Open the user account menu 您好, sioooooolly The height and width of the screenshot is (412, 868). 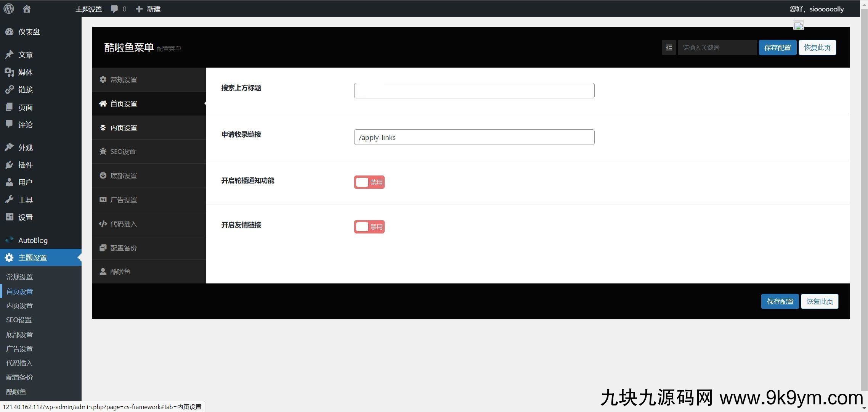pyautogui.click(x=817, y=9)
